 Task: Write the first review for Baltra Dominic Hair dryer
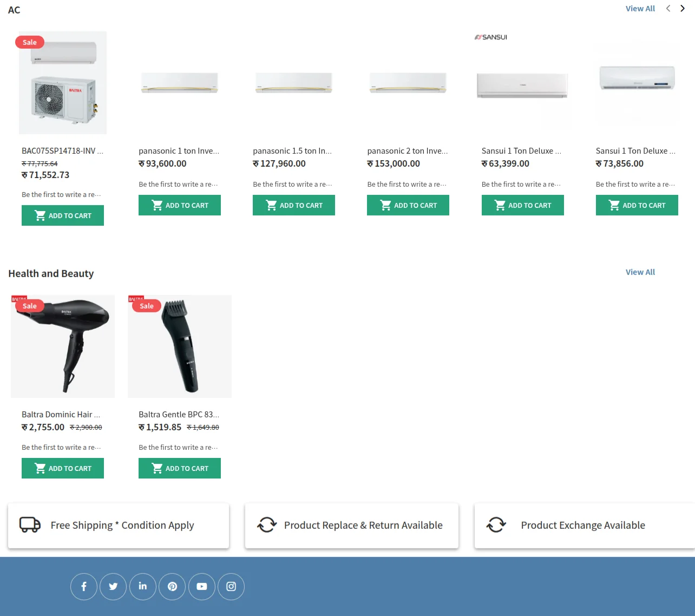61,447
